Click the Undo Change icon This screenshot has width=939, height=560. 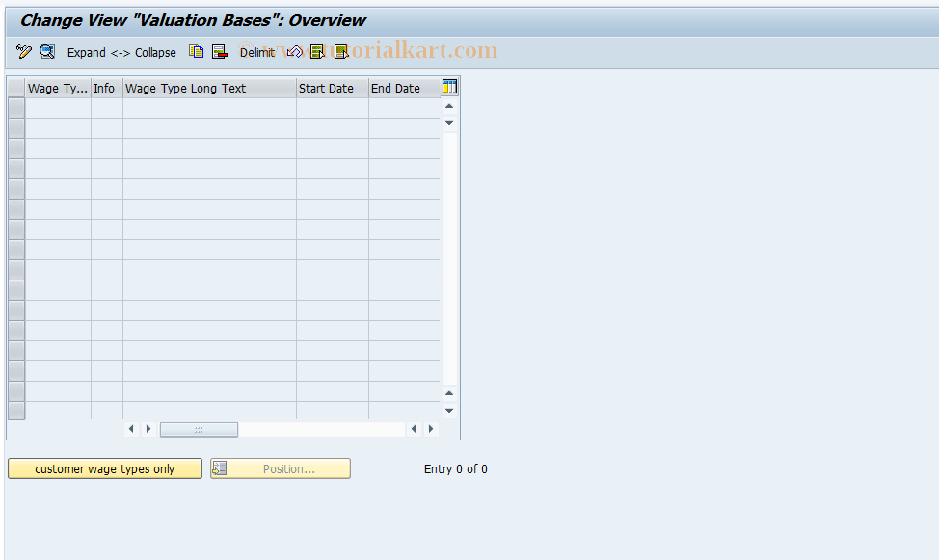point(295,52)
